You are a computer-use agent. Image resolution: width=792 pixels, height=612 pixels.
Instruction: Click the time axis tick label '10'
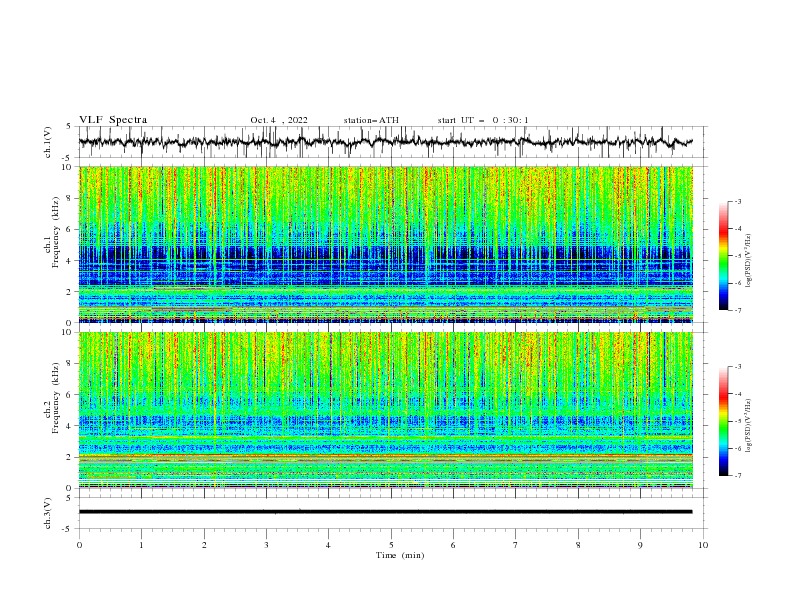click(x=703, y=545)
